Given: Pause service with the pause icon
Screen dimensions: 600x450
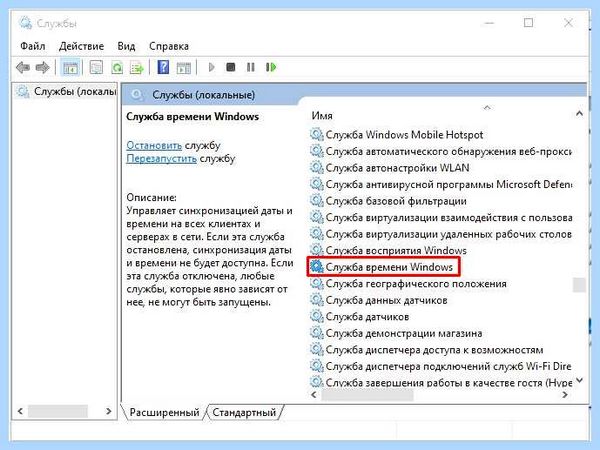Looking at the screenshot, I should 251,67.
